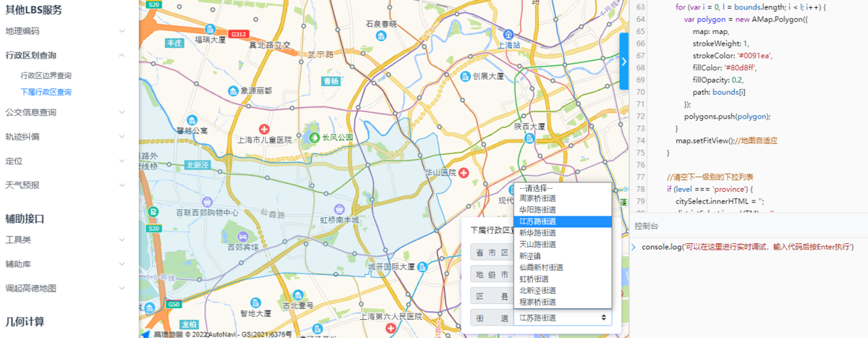The height and width of the screenshot is (338, 868).
Task: Click the 上海市儿童医院 hospital icon
Action: [264, 128]
